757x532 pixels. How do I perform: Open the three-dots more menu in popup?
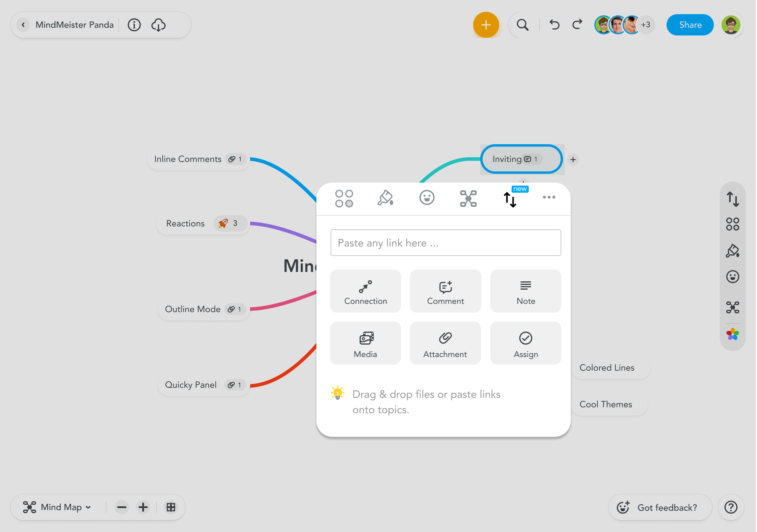(549, 197)
